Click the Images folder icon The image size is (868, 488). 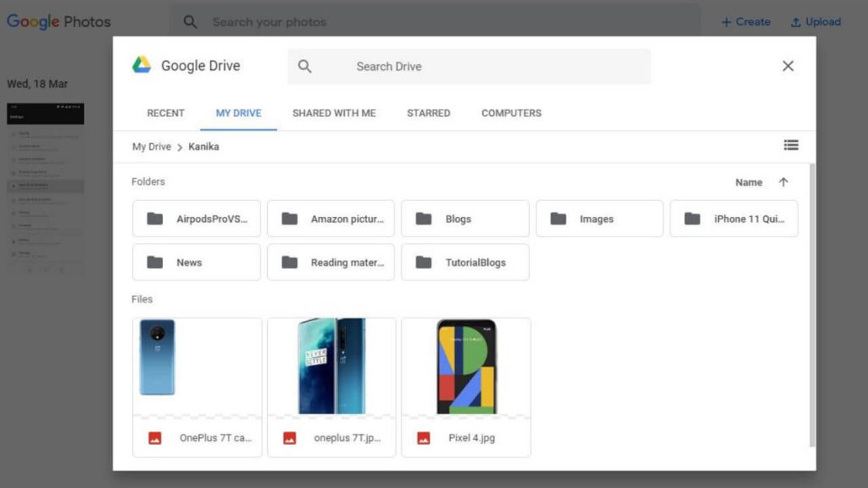coord(558,219)
